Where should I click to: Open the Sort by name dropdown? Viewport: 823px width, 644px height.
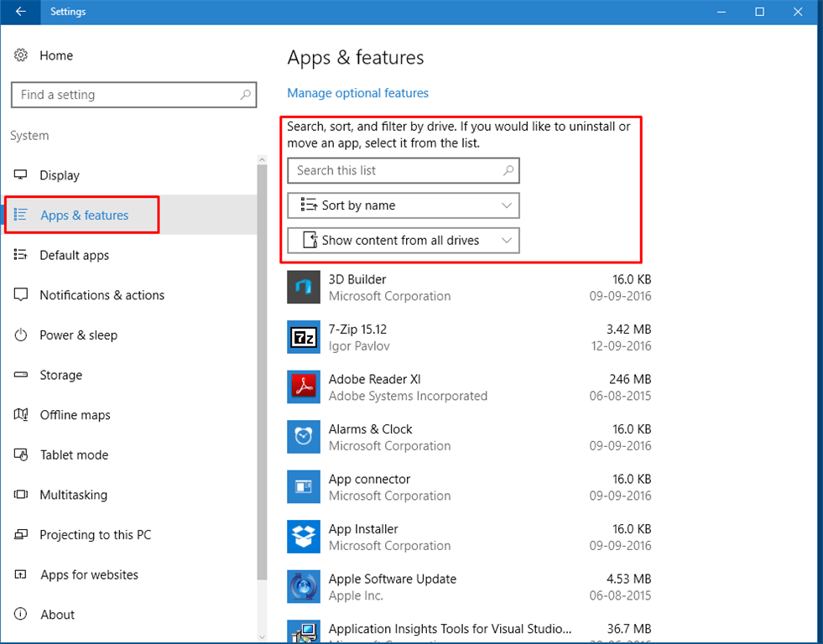tap(403, 205)
